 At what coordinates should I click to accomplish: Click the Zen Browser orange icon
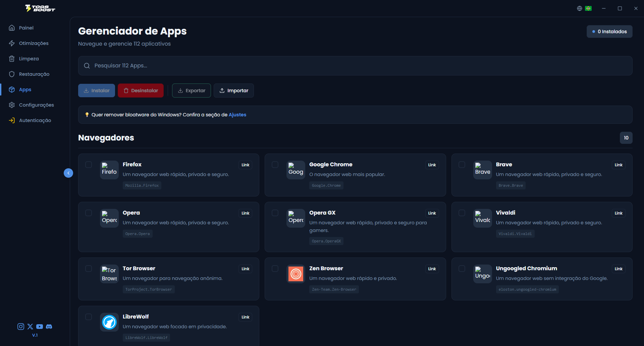(296, 274)
